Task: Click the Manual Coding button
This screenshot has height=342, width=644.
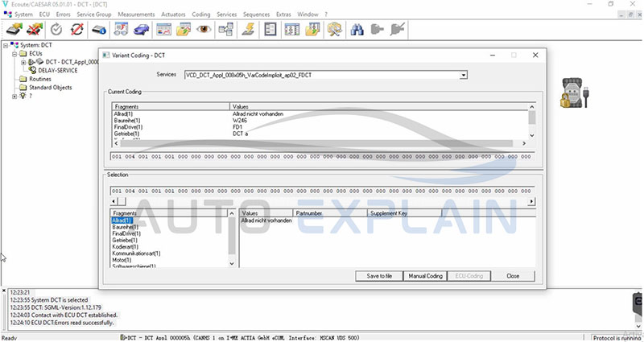Action: 426,276
